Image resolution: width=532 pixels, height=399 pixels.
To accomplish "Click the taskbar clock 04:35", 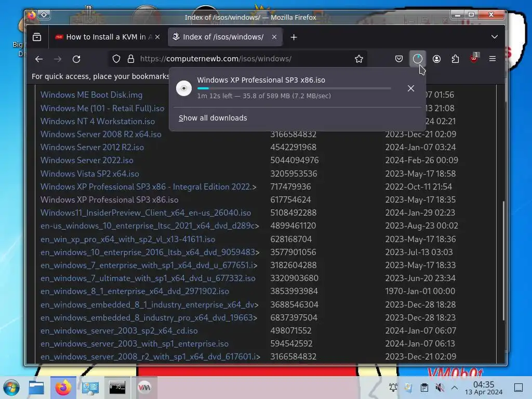I will (484, 388).
